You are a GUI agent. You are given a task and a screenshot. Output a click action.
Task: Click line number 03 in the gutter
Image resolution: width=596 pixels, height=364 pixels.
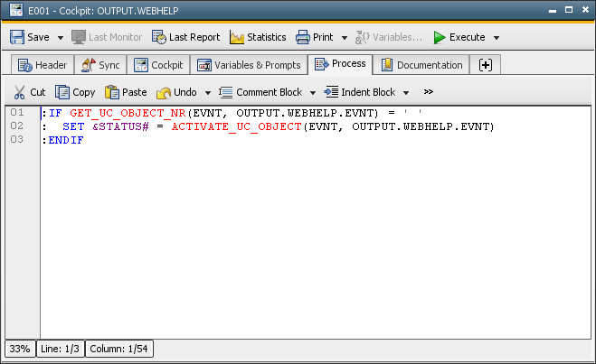(x=16, y=139)
